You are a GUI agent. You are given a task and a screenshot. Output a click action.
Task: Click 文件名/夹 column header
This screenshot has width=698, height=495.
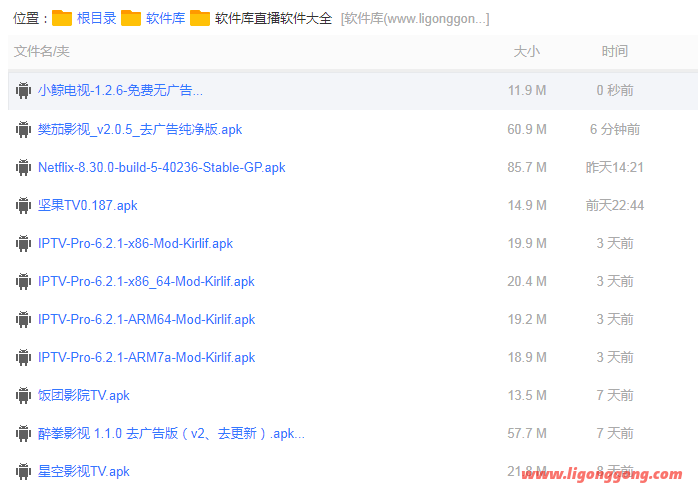(x=42, y=51)
